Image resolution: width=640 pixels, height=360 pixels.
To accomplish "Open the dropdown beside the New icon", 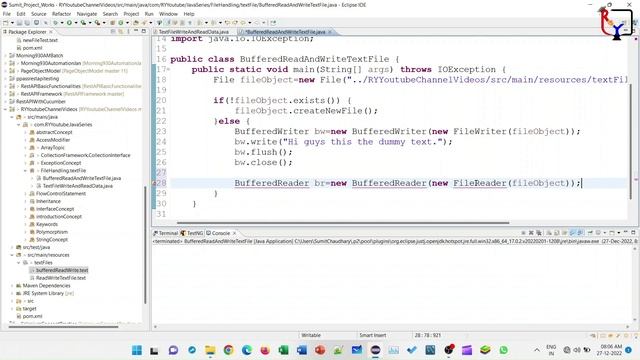I will [x=12, y=23].
